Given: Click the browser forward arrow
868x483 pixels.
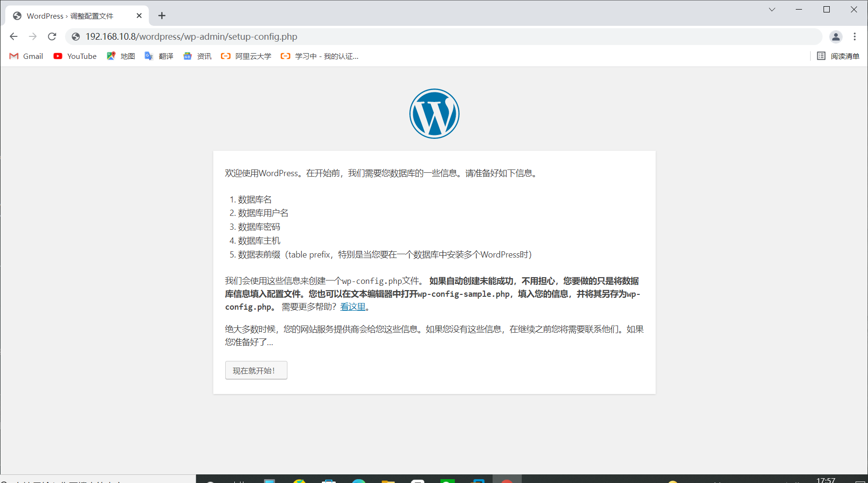Looking at the screenshot, I should pyautogui.click(x=33, y=36).
